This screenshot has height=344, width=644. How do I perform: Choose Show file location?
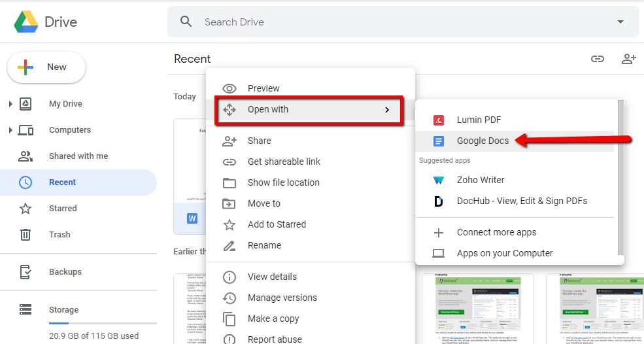311,182
